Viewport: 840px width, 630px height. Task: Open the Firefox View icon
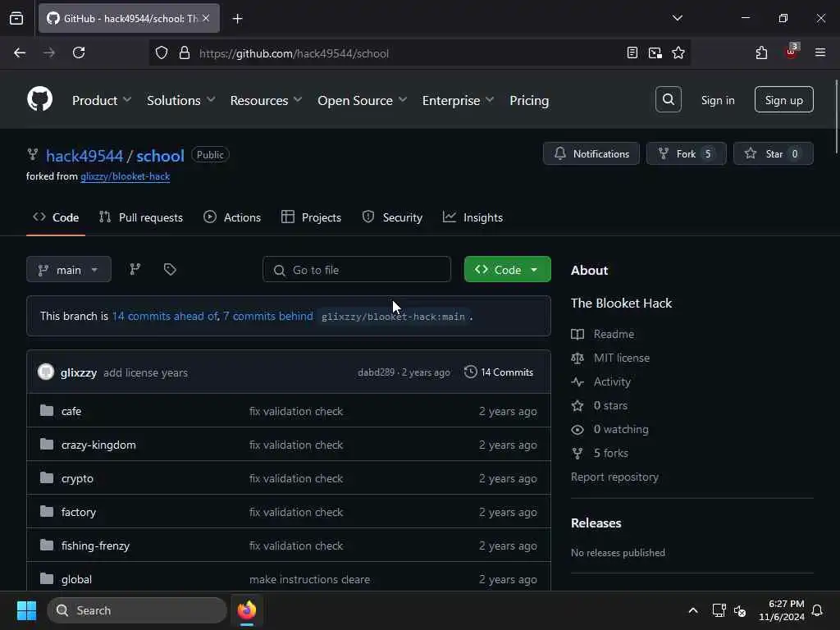click(16, 18)
